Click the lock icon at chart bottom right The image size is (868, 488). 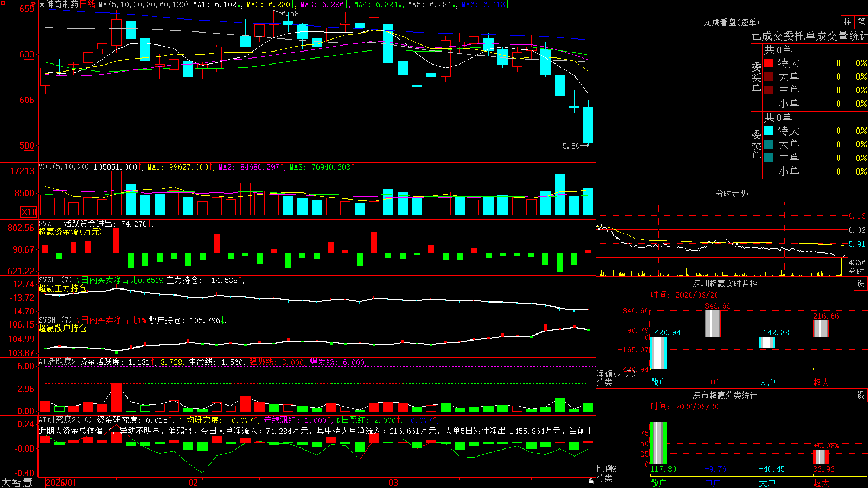pyautogui.click(x=591, y=481)
